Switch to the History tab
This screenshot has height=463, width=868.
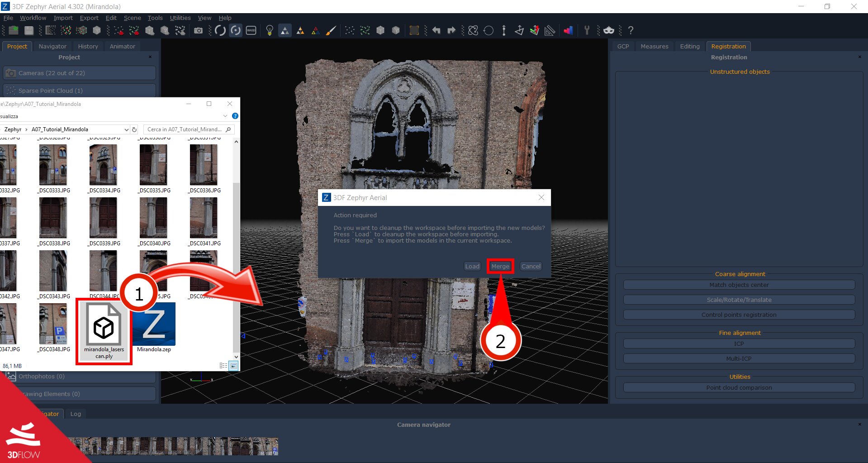88,46
